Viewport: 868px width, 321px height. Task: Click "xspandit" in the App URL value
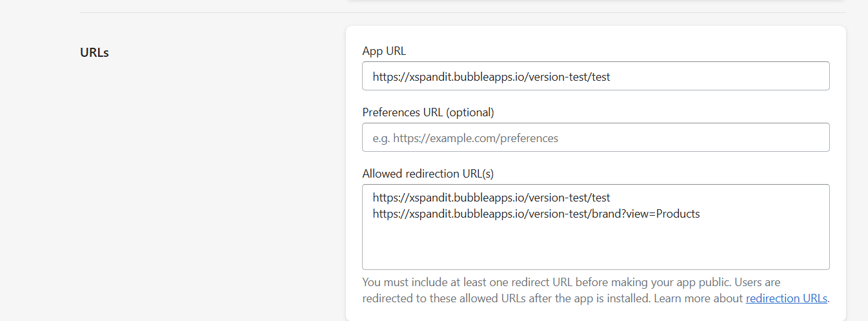click(x=430, y=77)
